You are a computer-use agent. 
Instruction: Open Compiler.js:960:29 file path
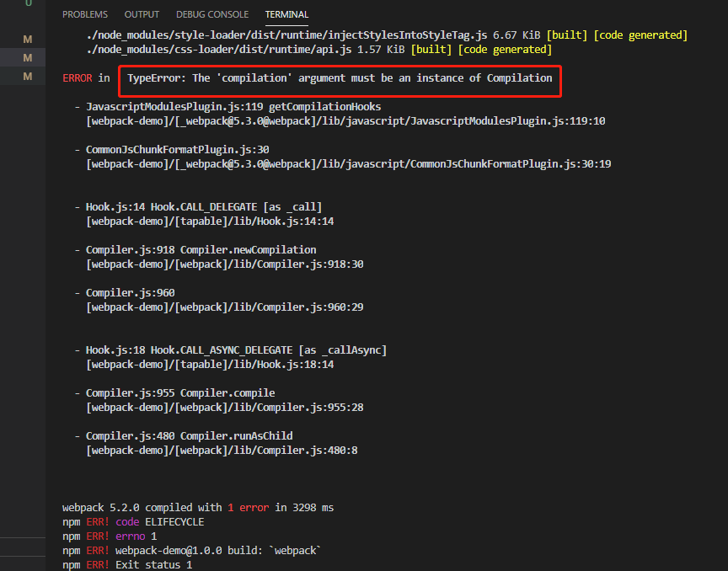coord(225,307)
